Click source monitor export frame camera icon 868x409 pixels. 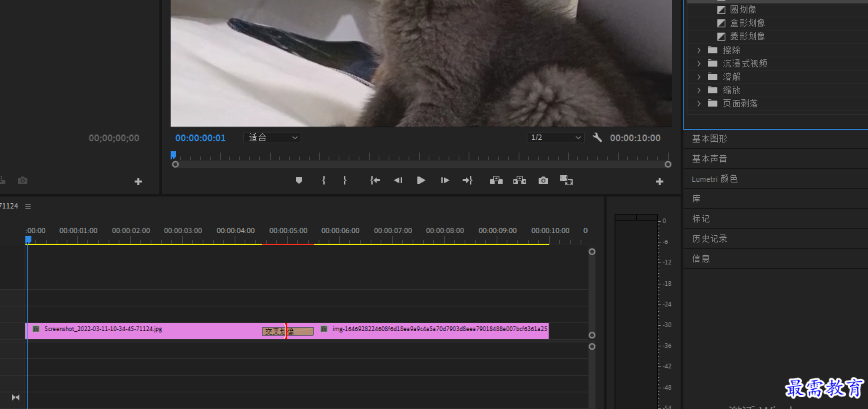[x=23, y=181]
